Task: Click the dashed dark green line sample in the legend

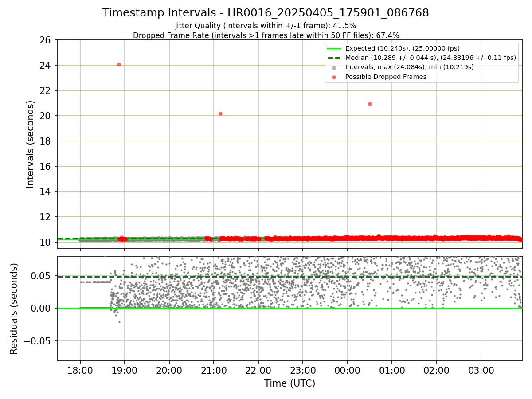Action: (x=334, y=58)
